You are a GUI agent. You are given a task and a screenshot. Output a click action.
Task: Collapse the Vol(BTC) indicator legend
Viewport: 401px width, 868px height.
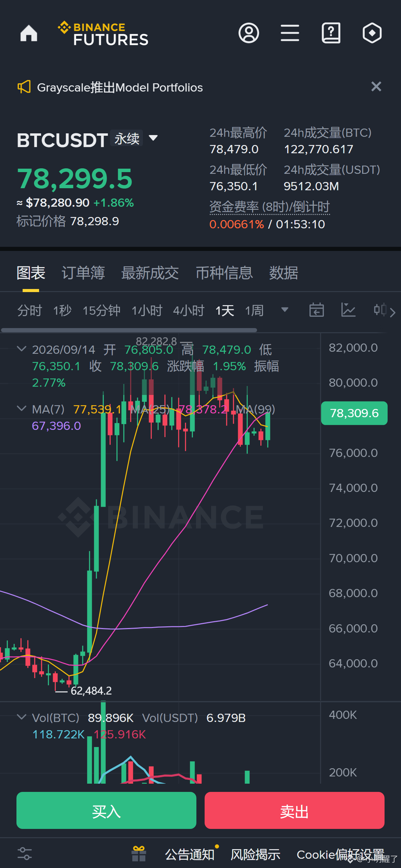[x=22, y=717]
